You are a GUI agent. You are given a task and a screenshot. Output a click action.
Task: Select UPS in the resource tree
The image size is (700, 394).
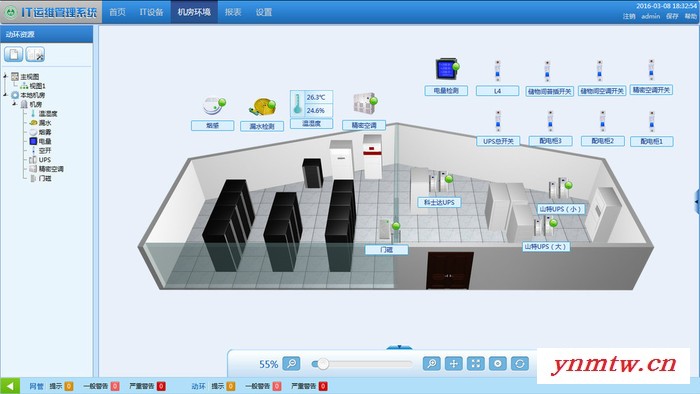45,160
